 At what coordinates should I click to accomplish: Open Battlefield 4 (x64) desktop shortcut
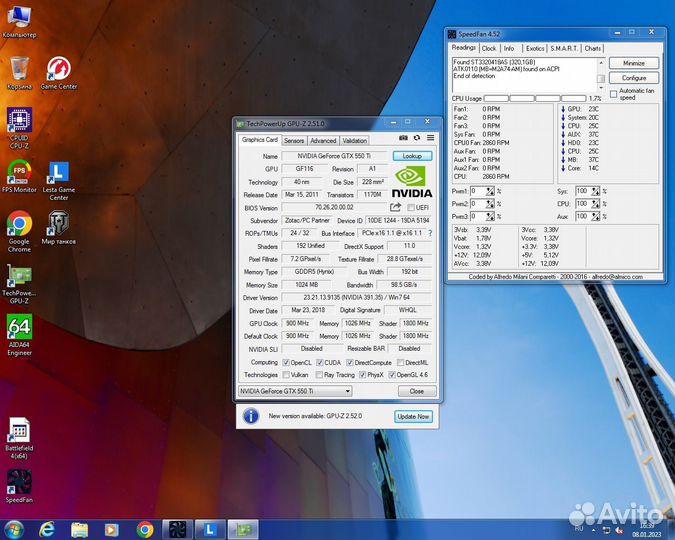19,438
